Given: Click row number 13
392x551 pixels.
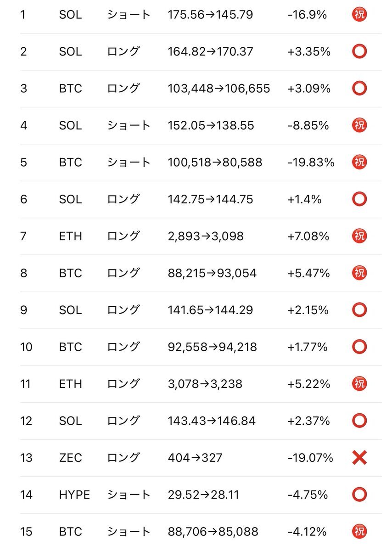Looking at the screenshot, I should pos(26,458).
